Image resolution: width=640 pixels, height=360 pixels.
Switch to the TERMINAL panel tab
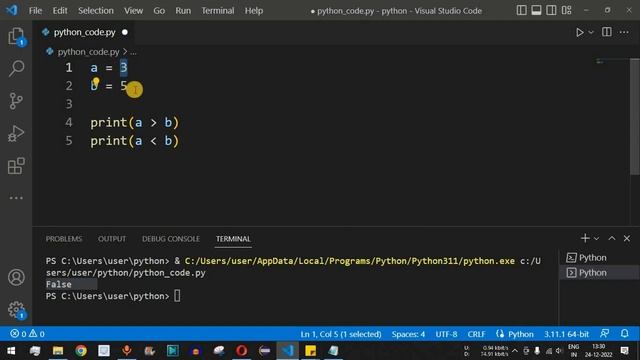pyautogui.click(x=233, y=239)
